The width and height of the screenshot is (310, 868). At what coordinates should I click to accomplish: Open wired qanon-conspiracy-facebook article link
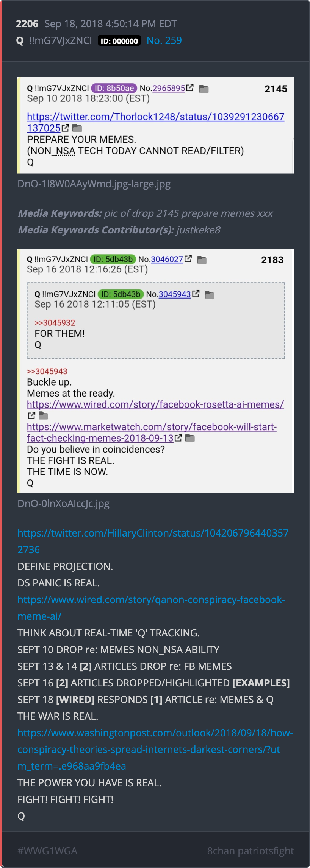pos(151,608)
